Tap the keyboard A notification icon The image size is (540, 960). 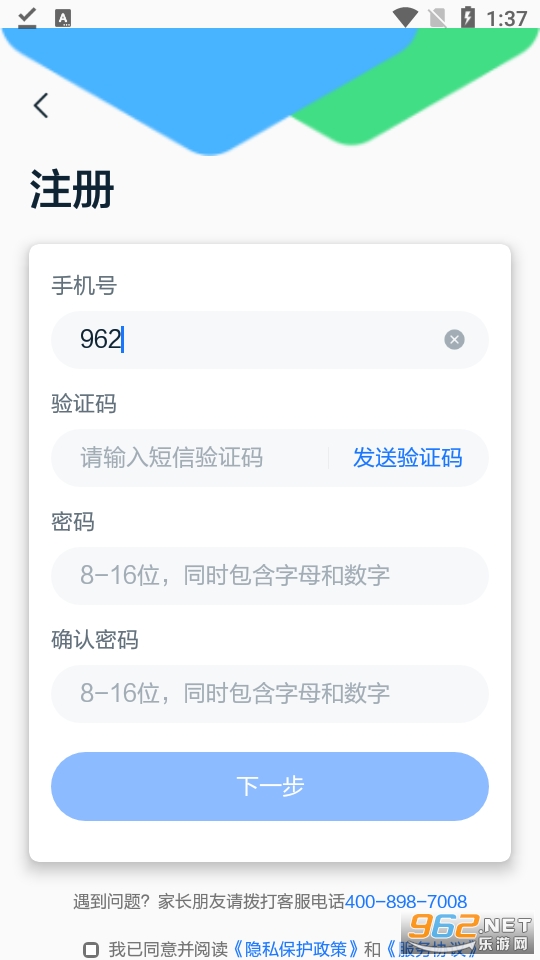coord(62,18)
